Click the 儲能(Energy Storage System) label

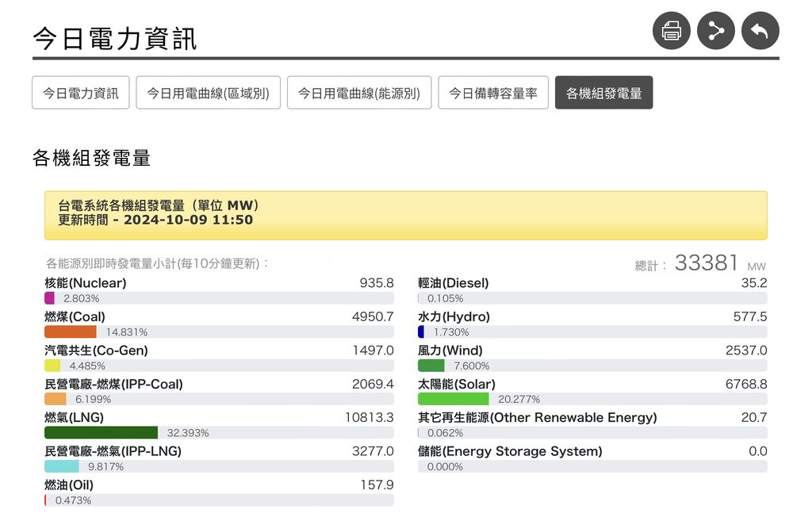click(x=510, y=452)
